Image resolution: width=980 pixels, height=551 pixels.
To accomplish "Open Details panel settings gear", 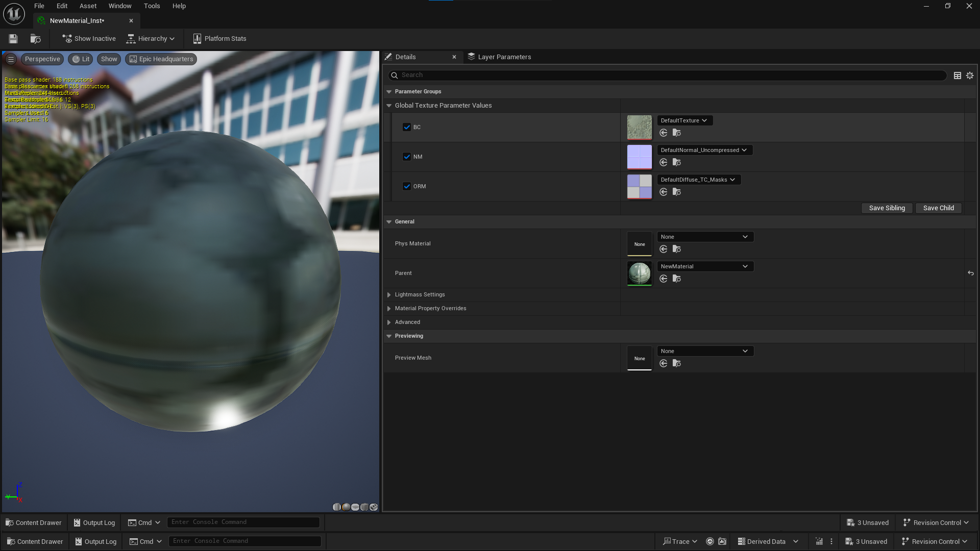I will [x=970, y=76].
